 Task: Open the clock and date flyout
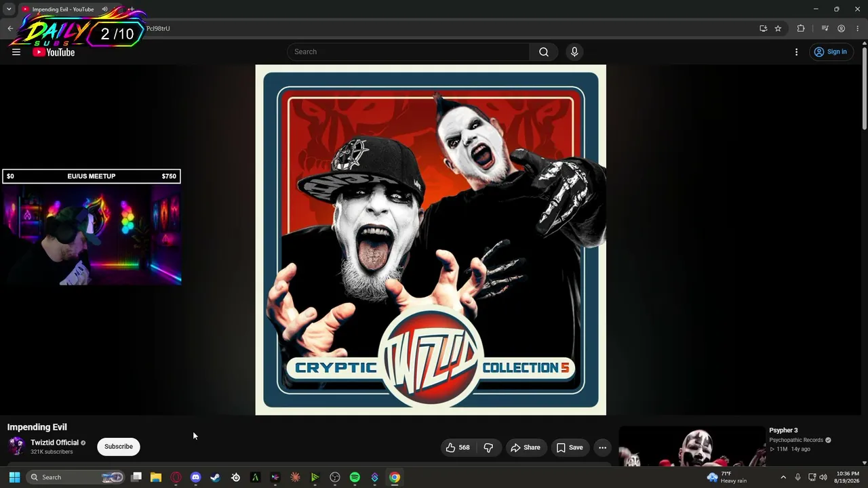pos(848,477)
